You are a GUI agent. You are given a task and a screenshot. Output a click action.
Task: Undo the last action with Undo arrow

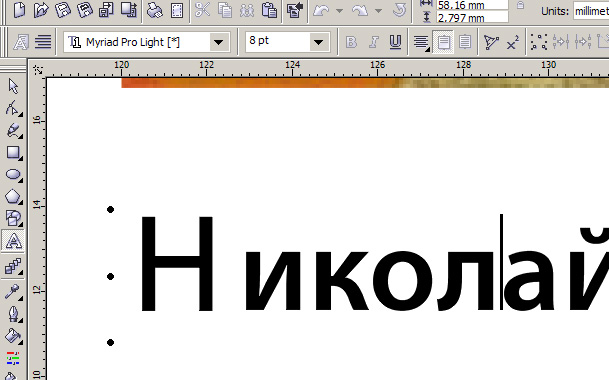click(x=321, y=10)
